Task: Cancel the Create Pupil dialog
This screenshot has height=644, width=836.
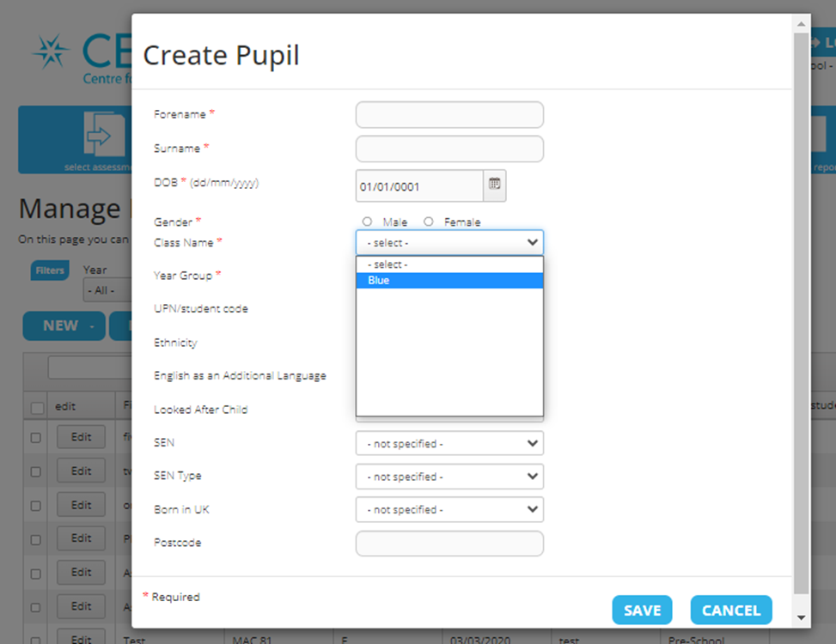Action: (x=730, y=611)
